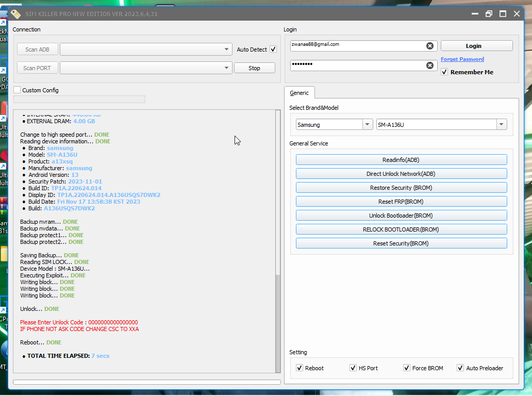
Task: Open the Forget Password link
Action: [462, 59]
